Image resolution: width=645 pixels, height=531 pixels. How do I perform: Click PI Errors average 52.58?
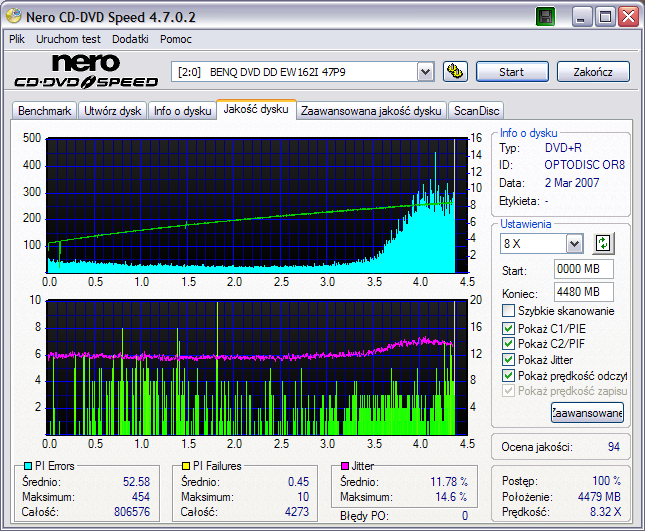137,482
